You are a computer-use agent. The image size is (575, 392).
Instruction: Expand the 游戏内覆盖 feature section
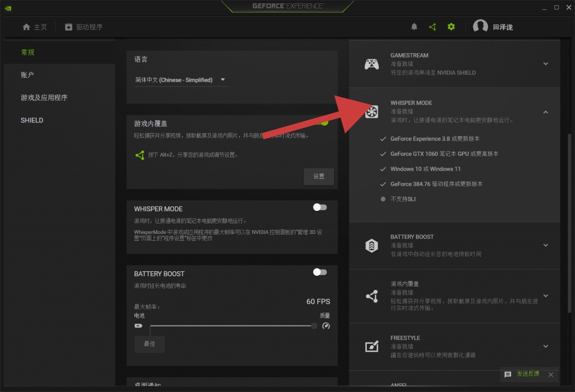(546, 296)
